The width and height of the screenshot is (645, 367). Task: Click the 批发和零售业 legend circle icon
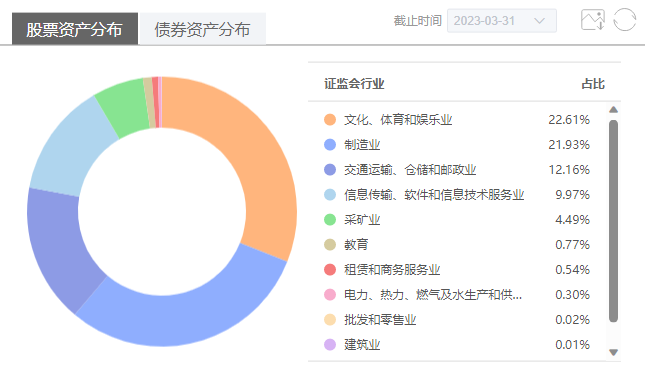click(x=330, y=320)
